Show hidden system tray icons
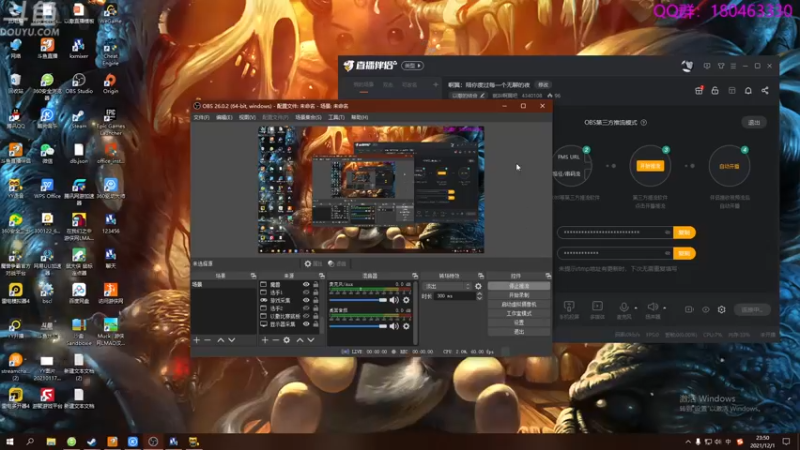This screenshot has width=800, height=450. tap(687, 442)
